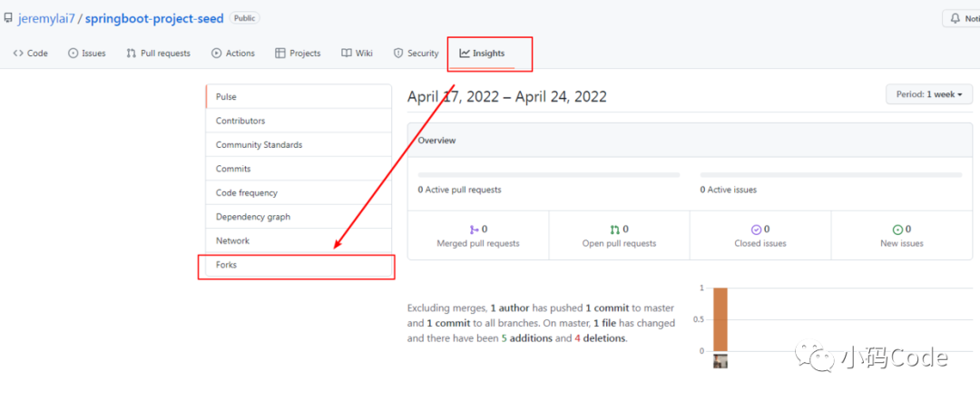
Task: Open the Pull requests tab
Action: point(158,54)
